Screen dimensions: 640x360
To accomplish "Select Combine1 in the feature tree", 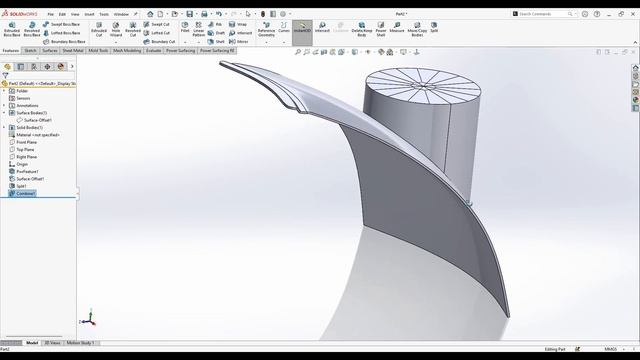I will point(22,193).
